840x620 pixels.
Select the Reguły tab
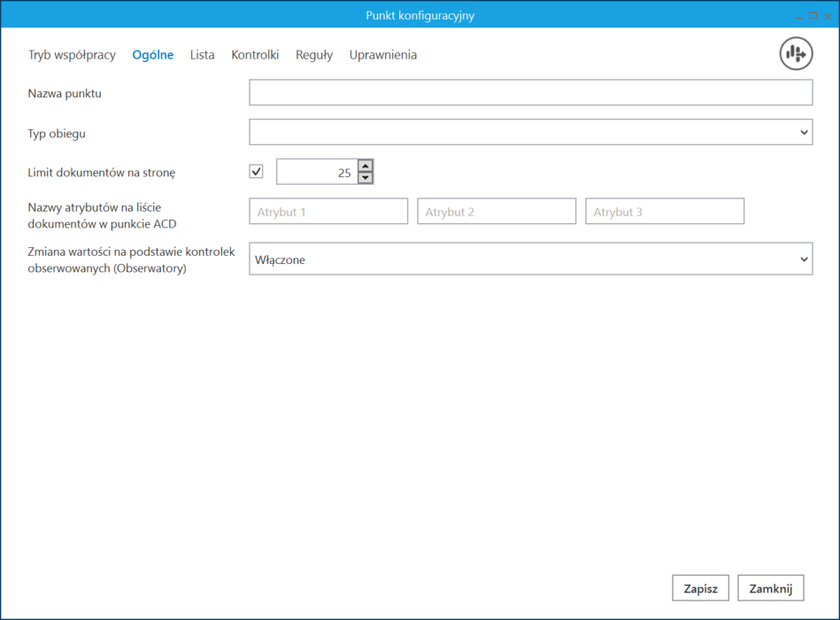pyautogui.click(x=314, y=55)
